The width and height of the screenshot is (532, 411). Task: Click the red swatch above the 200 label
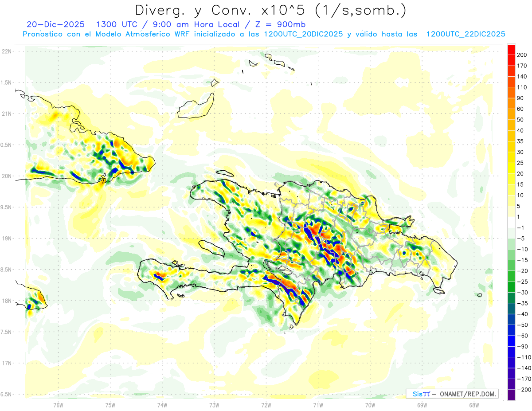click(512, 49)
